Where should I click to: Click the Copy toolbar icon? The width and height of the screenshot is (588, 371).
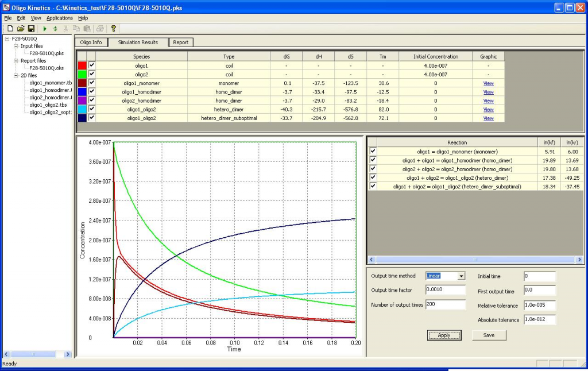pos(76,28)
